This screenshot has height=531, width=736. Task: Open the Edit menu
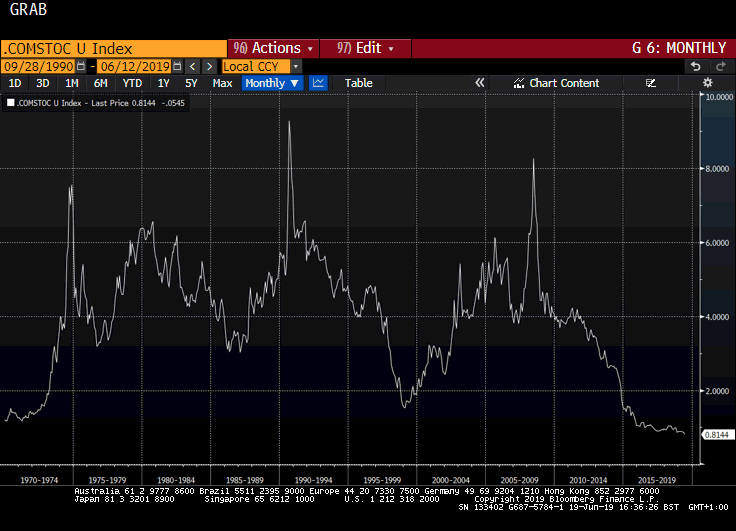[x=366, y=48]
